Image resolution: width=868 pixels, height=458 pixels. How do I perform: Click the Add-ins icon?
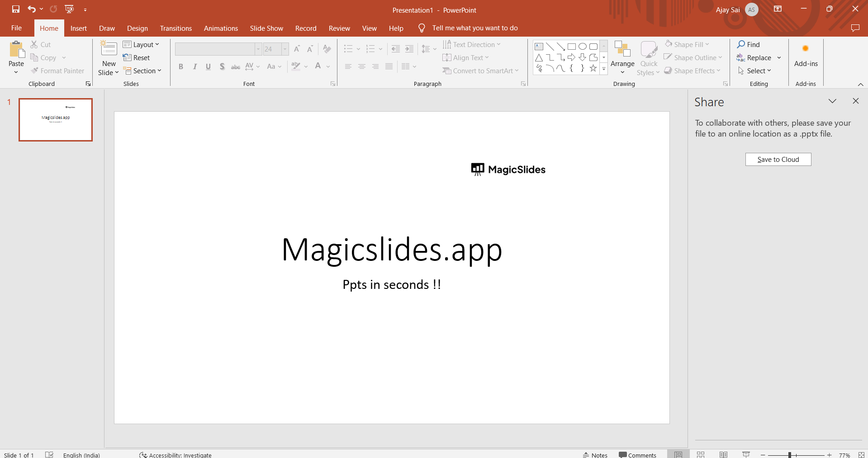806,49
